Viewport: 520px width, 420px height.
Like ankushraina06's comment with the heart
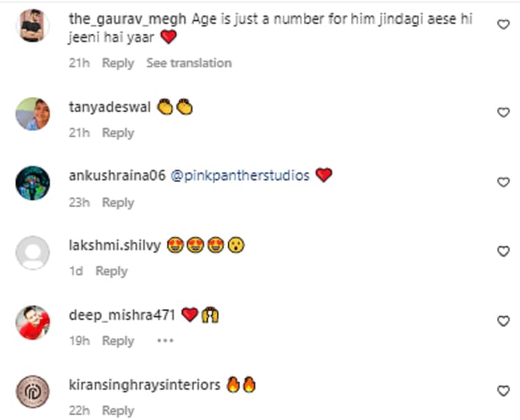(504, 182)
